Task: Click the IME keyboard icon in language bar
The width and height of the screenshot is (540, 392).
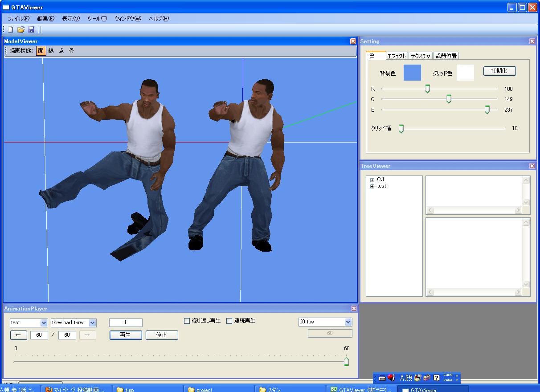Action: pyautogui.click(x=382, y=378)
